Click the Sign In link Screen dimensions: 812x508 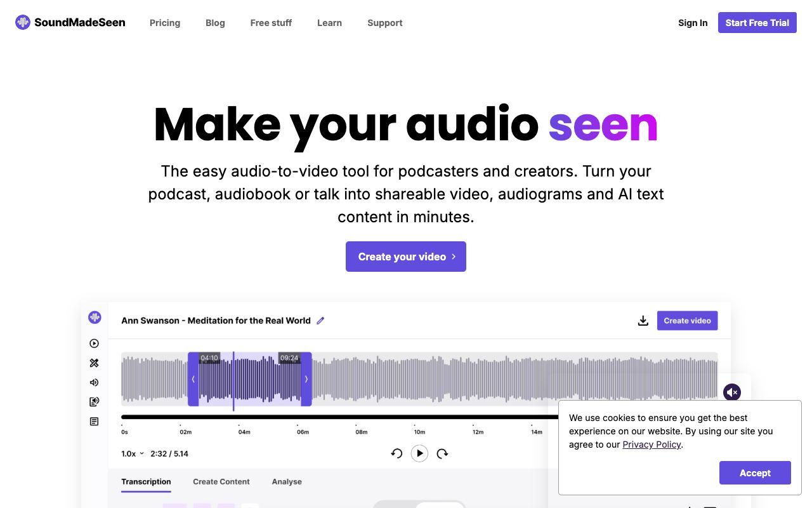pyautogui.click(x=693, y=23)
